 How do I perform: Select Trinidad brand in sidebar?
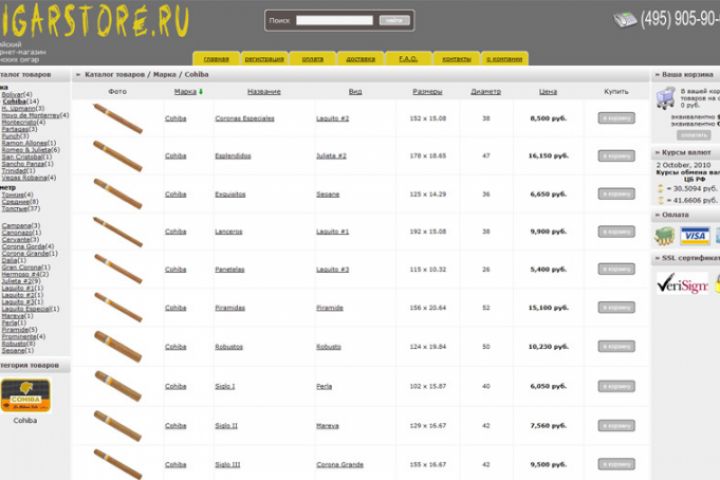(14, 170)
